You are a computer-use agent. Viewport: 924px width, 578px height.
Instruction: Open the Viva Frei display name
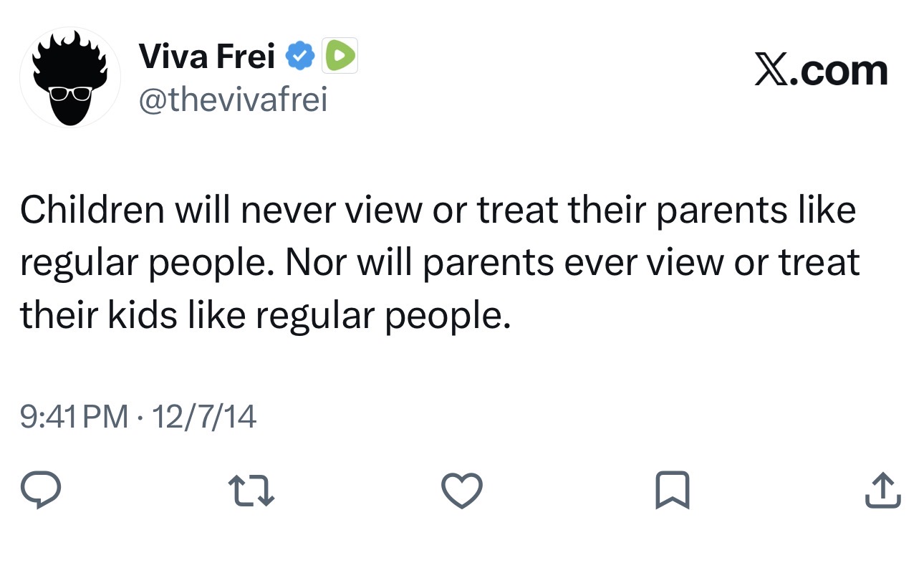[x=206, y=56]
